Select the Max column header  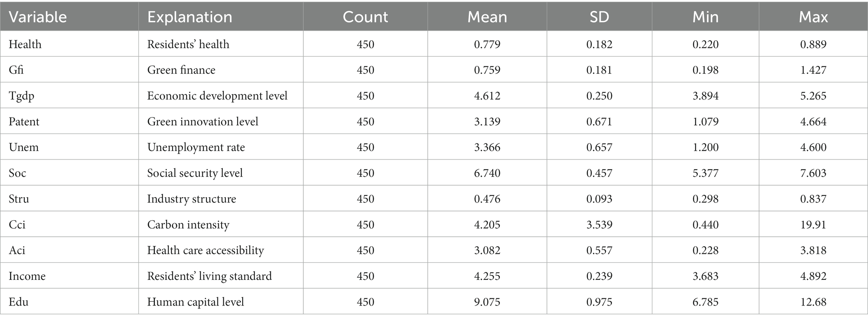pos(813,17)
